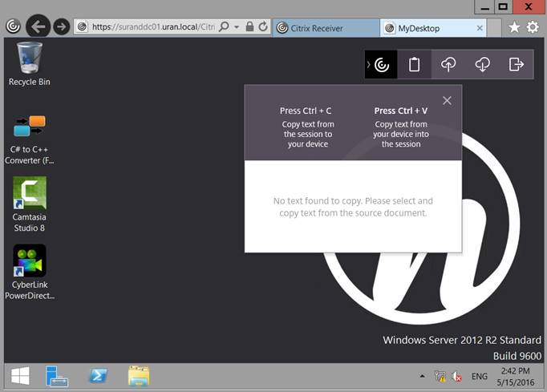Click the network status tray icon
This screenshot has width=547, height=392.
click(440, 376)
